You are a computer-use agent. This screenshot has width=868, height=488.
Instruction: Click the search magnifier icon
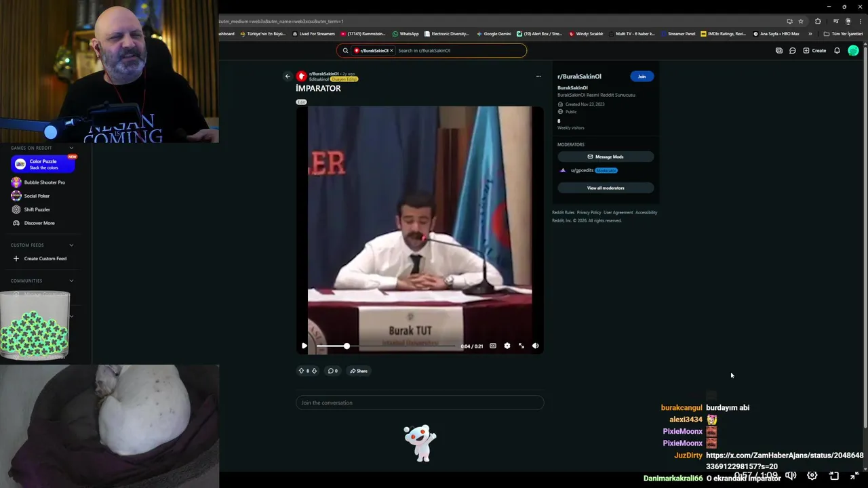[345, 50]
